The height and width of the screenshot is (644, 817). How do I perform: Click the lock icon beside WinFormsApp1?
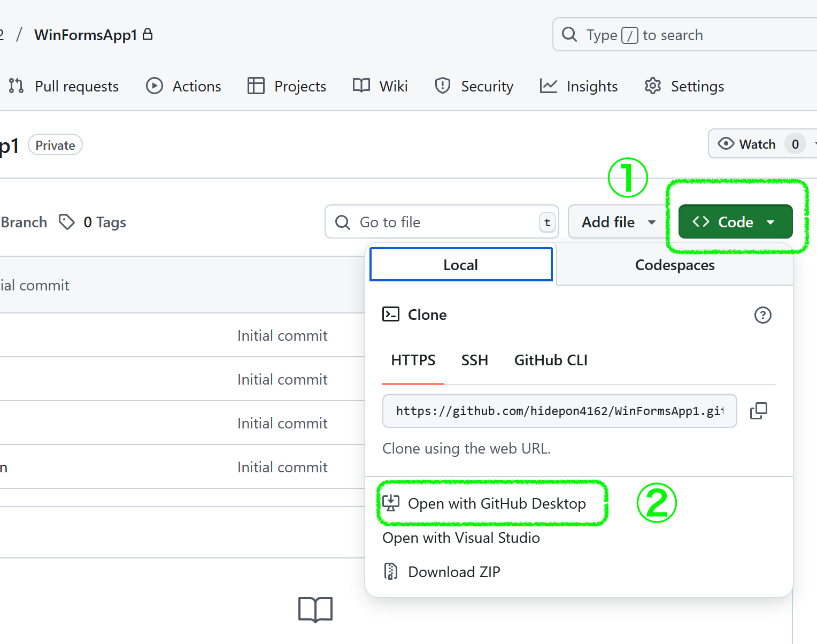coord(148,34)
